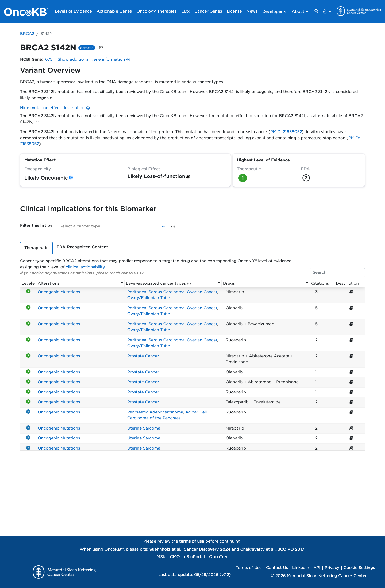The width and height of the screenshot is (385, 588).
Task: Click the Memorial Sloan Kettering header logo
Action: click(359, 11)
